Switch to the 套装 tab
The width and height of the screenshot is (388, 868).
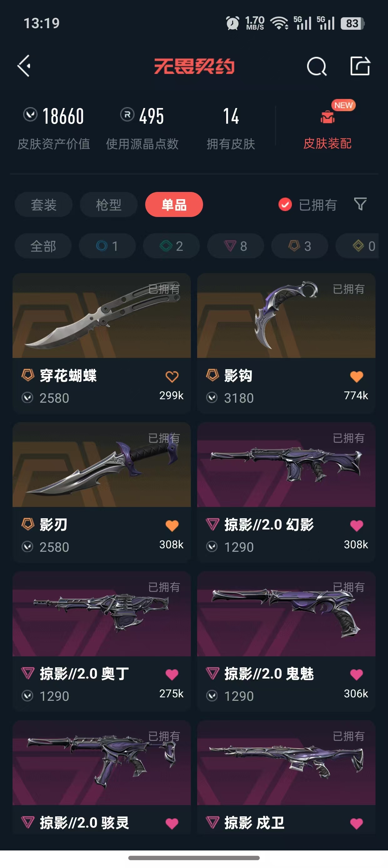(x=43, y=204)
